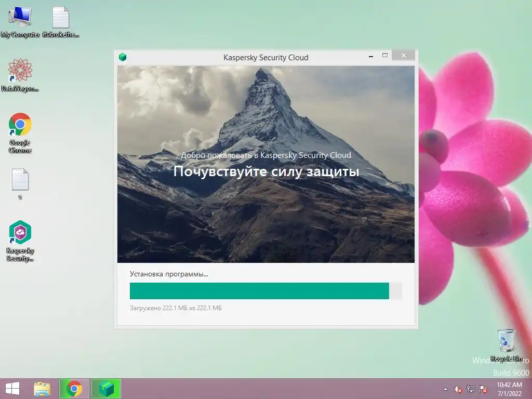Select the text file named s

pyautogui.click(x=20, y=183)
